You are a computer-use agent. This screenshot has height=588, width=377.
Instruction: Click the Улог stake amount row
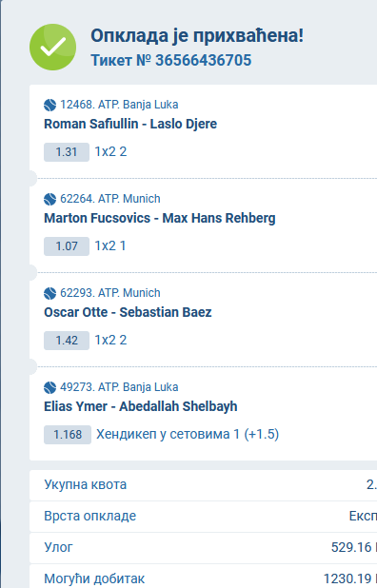[x=204, y=548]
